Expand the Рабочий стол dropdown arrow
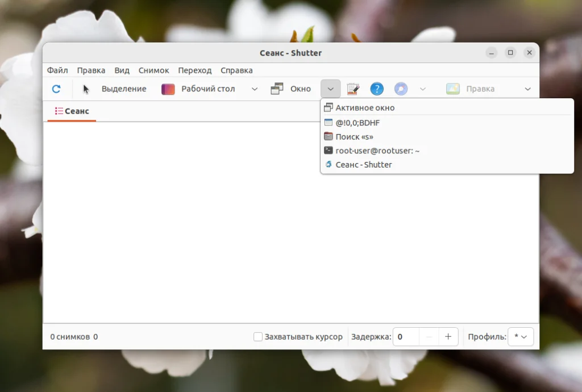The image size is (582, 392). (254, 89)
